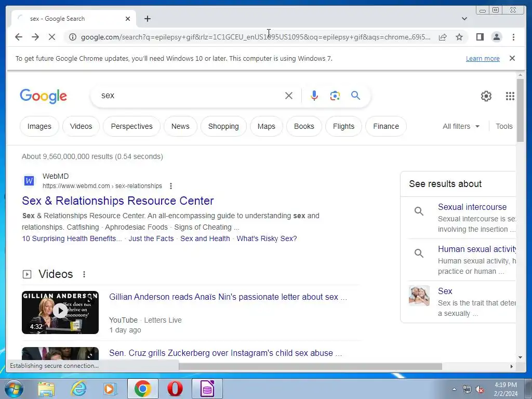The height and width of the screenshot is (399, 532).
Task: Open the Chrome profile avatar menu
Action: pos(496,37)
